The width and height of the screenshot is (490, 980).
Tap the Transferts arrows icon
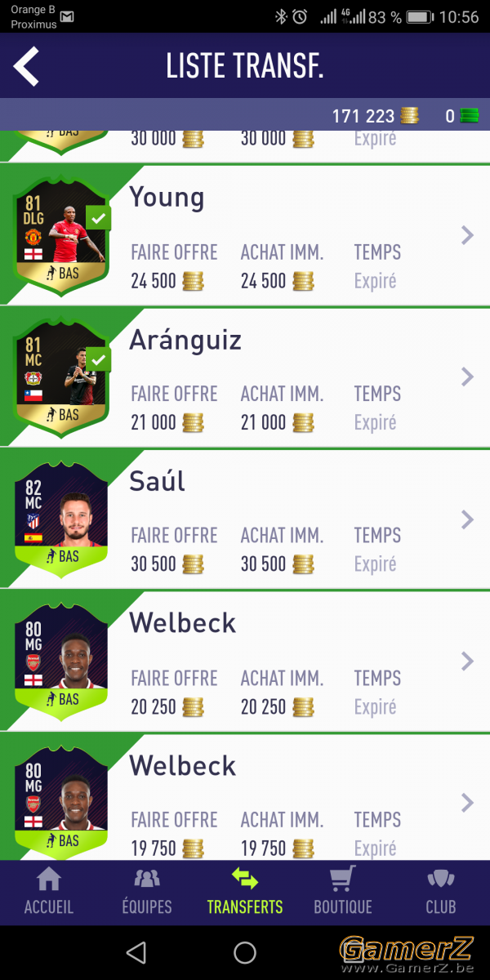[x=245, y=879]
